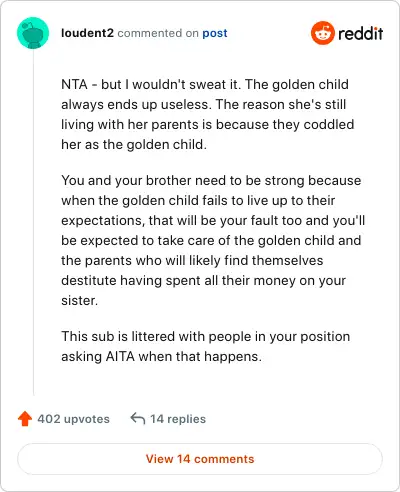The height and width of the screenshot is (492, 400).
Task: Click the reply arrow icon
Action: pyautogui.click(x=138, y=418)
